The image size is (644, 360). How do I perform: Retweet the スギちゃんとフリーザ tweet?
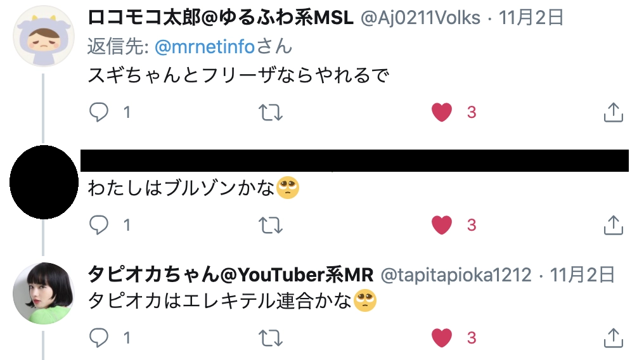coord(271,112)
